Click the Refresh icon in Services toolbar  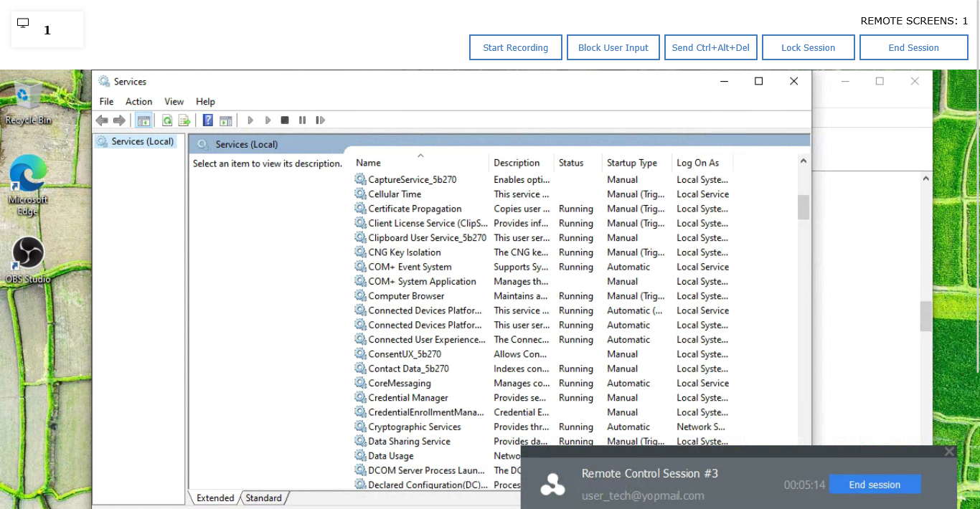pos(167,120)
